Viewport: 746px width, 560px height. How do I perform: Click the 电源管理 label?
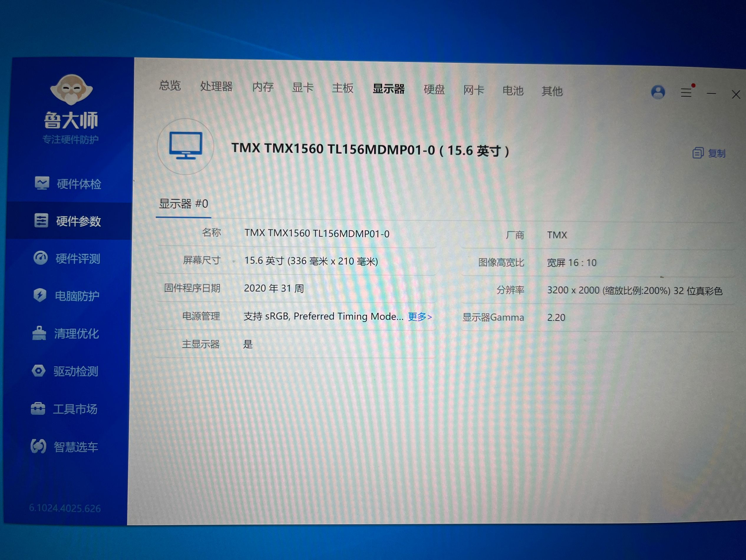(201, 316)
